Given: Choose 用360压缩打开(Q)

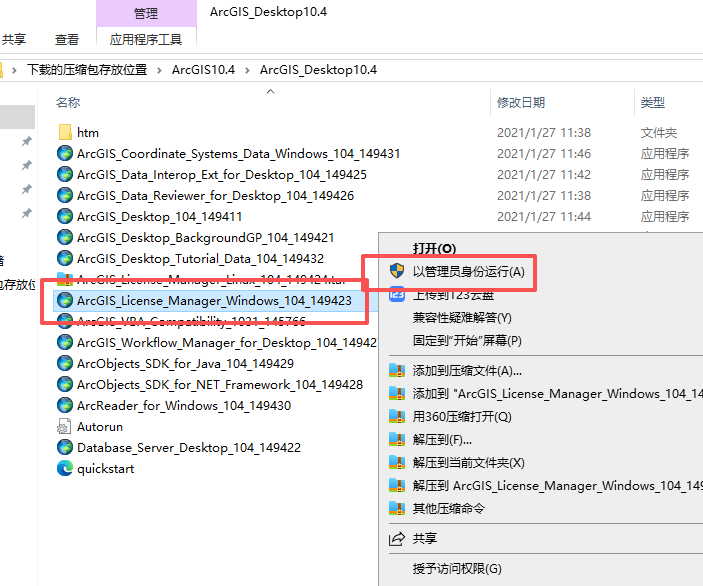Looking at the screenshot, I should (462, 417).
